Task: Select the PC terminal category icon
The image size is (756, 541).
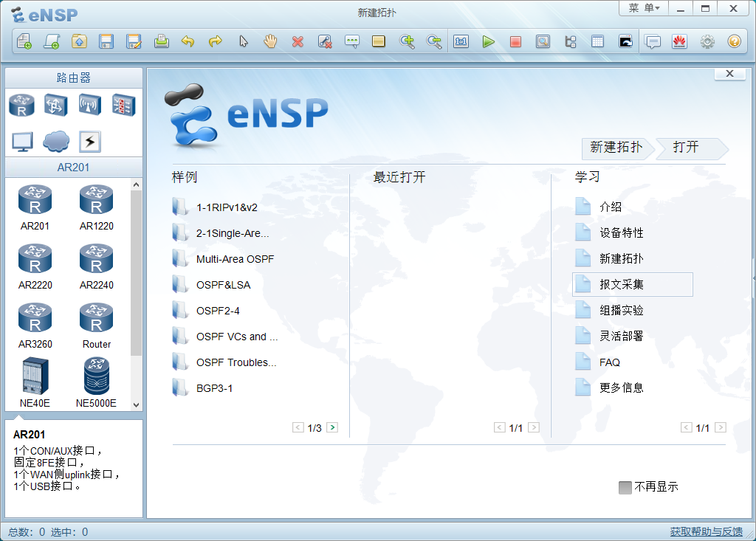Action: point(22,142)
